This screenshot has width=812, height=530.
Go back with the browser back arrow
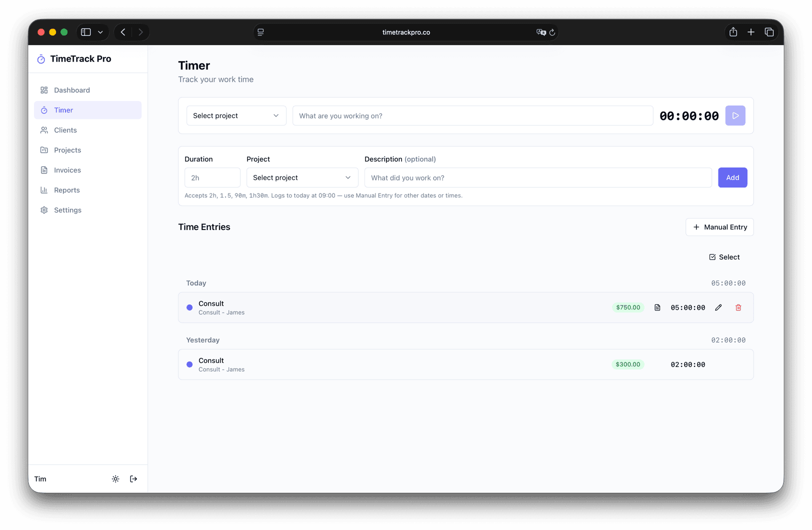coord(123,32)
